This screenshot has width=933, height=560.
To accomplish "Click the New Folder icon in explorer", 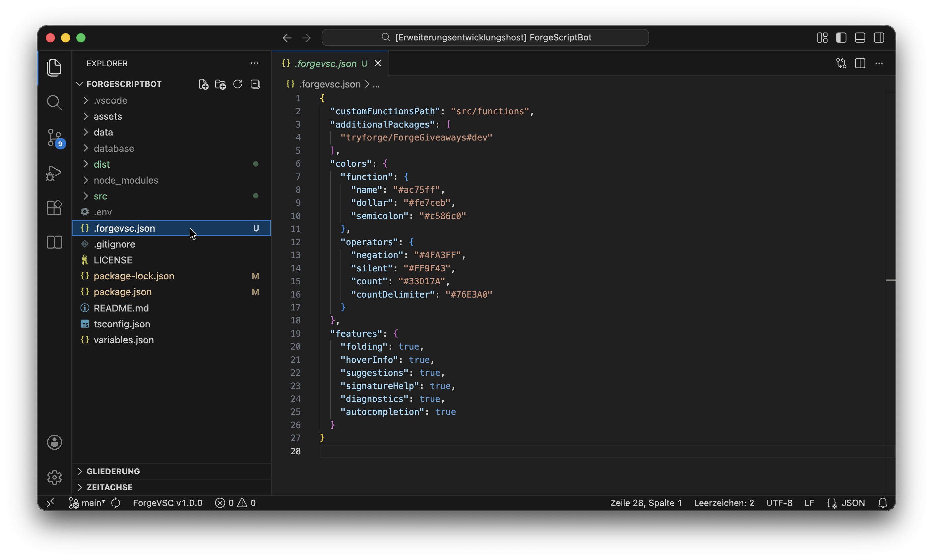I will point(220,84).
